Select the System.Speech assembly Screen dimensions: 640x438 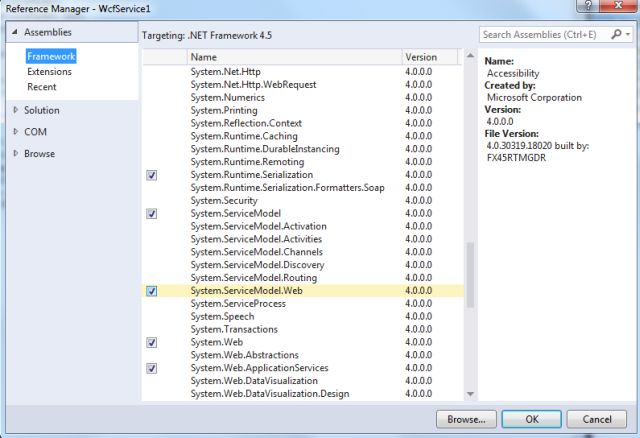(303, 317)
